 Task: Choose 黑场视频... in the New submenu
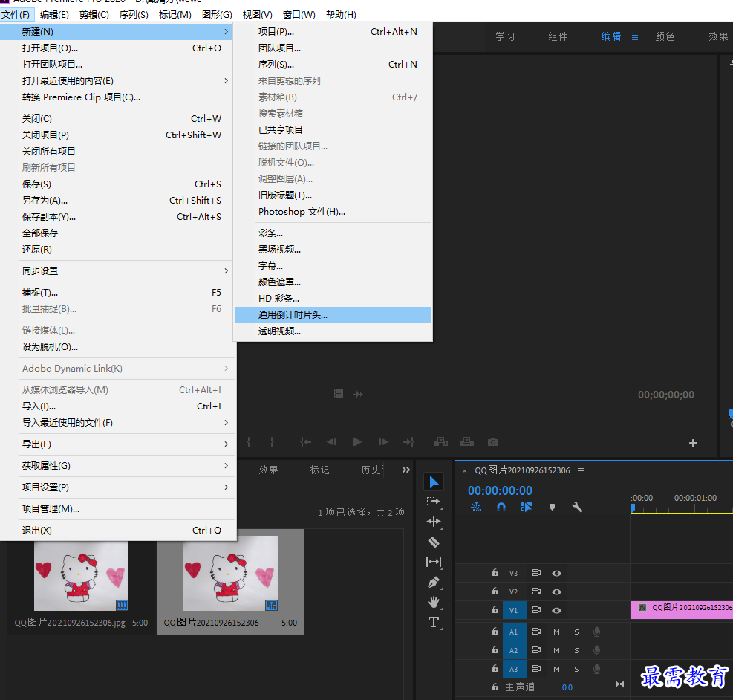pos(333,249)
